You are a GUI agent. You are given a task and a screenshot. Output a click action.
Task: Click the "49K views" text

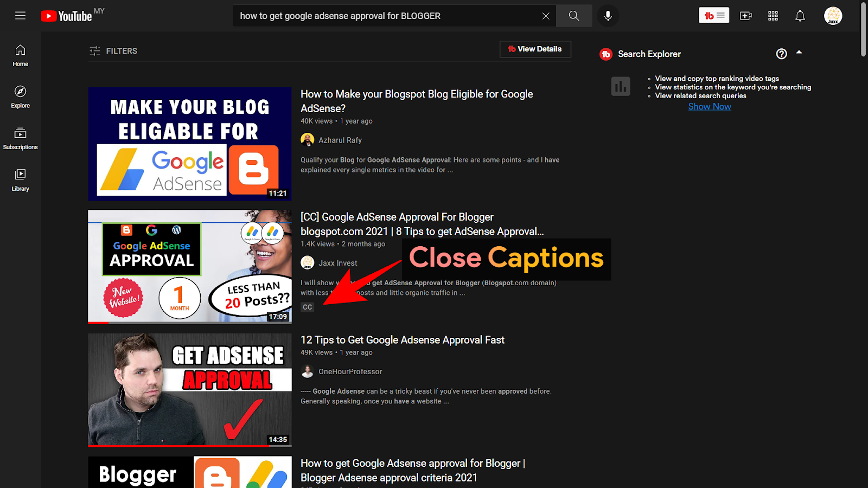[x=317, y=352]
